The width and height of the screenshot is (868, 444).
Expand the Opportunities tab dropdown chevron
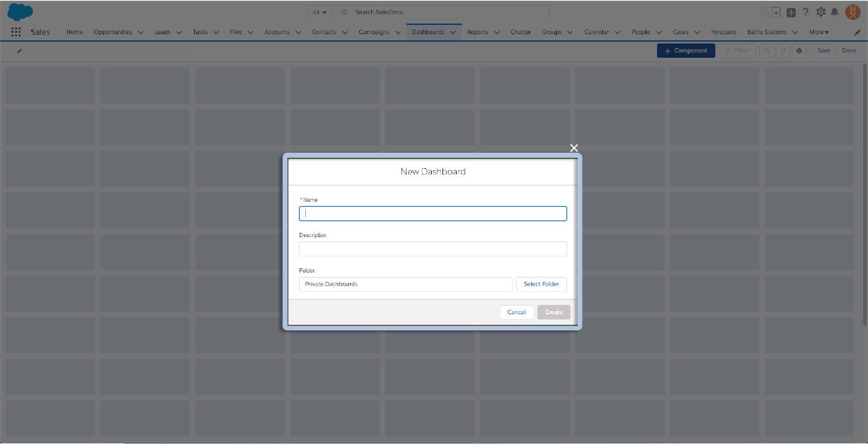(140, 32)
